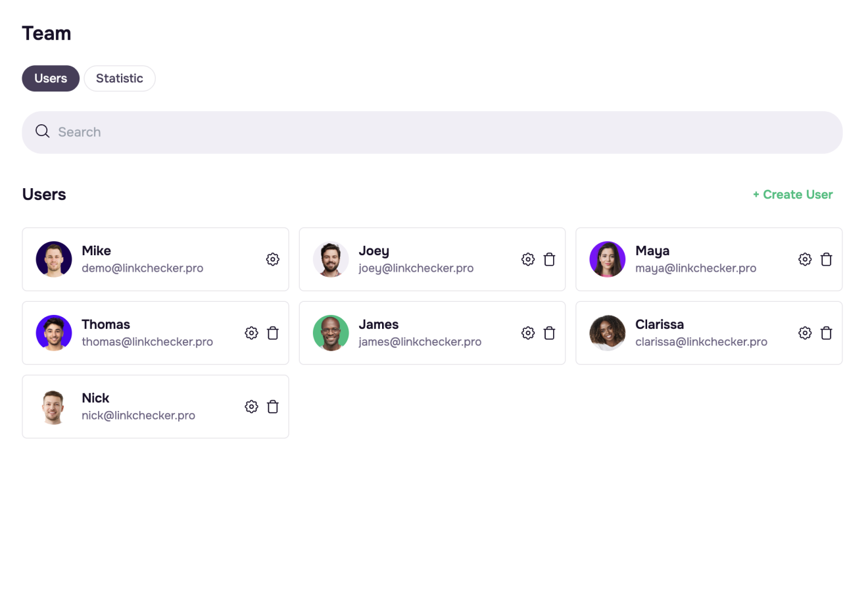The width and height of the screenshot is (868, 605).
Task: Click the Create User link
Action: 792,195
